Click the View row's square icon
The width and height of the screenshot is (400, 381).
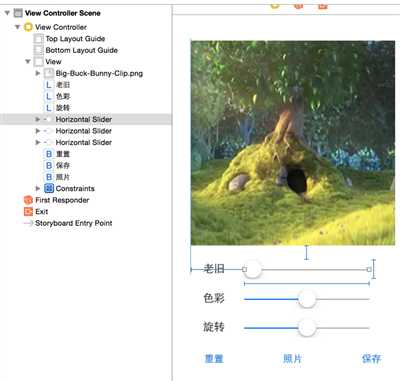coord(39,62)
